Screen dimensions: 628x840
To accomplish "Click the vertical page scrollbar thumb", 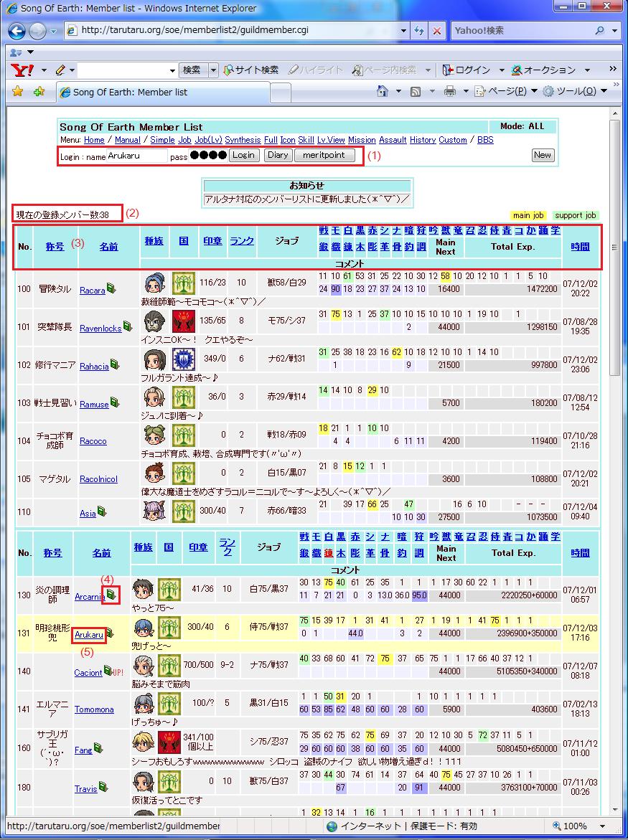I will 614,247.
